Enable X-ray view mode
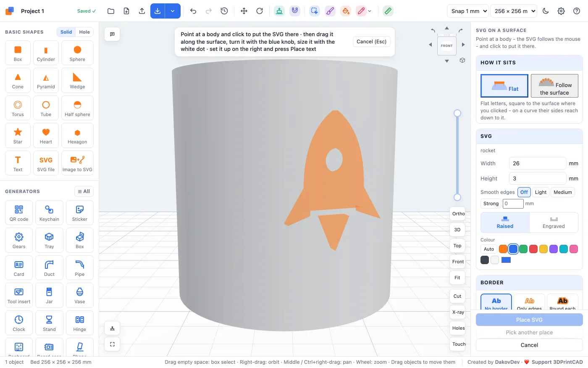Screen dimensions: 588x368 [458, 312]
